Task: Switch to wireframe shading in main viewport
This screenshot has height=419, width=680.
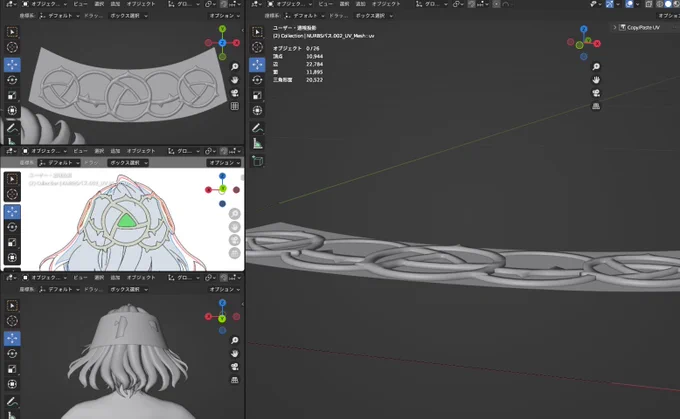Action: click(x=660, y=4)
